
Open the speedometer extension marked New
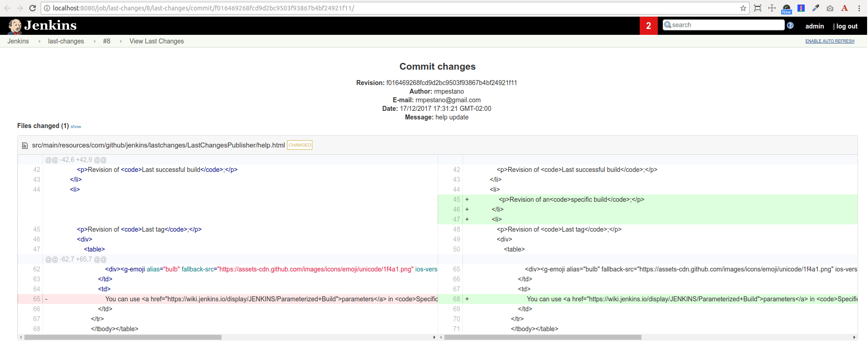click(x=787, y=9)
